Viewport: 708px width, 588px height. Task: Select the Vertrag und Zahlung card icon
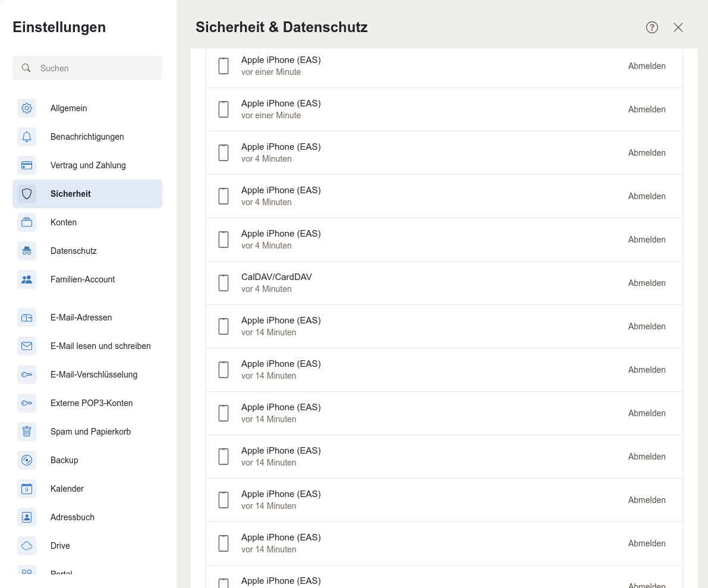(x=27, y=165)
